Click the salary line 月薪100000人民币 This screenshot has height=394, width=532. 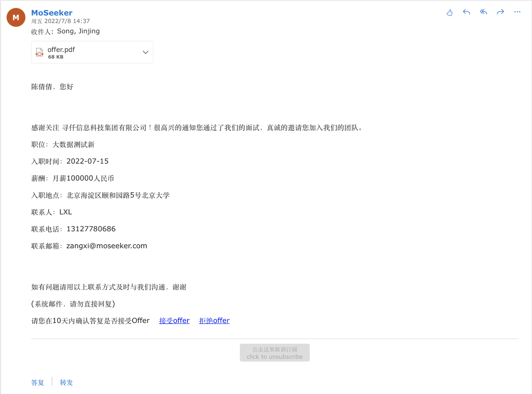(x=83, y=179)
